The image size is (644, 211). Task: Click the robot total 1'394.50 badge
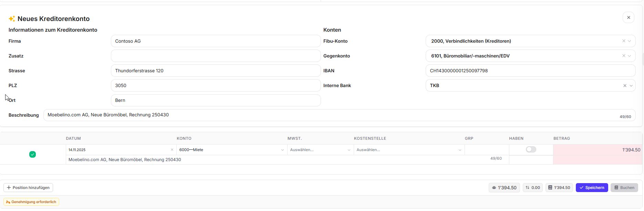click(x=504, y=188)
